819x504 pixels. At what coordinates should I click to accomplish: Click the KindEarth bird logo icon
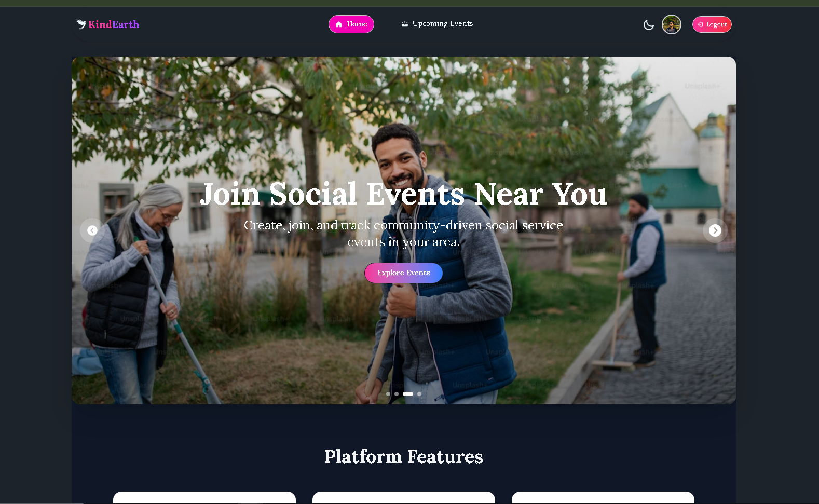point(81,24)
